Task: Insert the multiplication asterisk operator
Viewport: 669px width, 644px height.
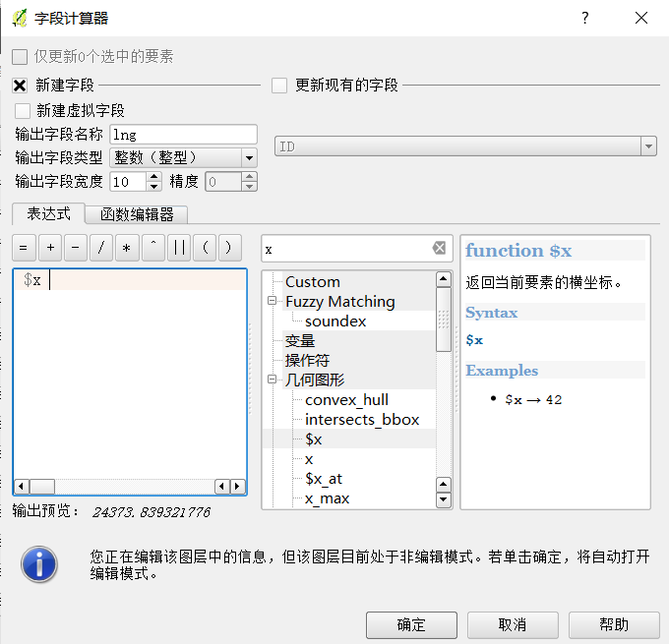Action: [x=127, y=248]
